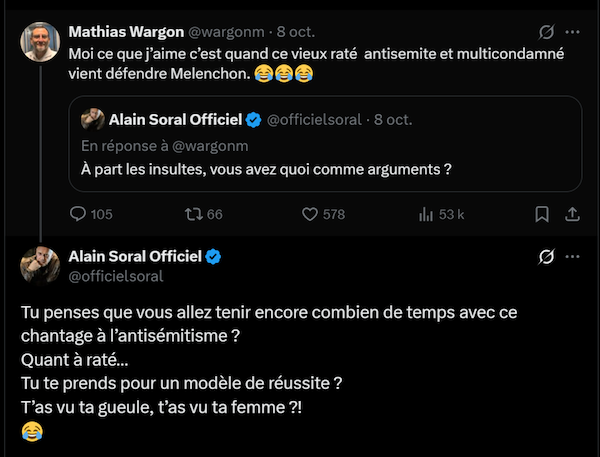
Task: Click the @officielsoral handle under the reply name
Action: (x=114, y=275)
